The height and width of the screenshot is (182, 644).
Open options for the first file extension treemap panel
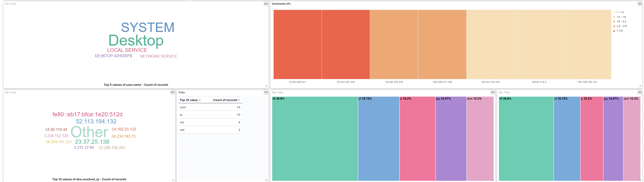[493, 92]
